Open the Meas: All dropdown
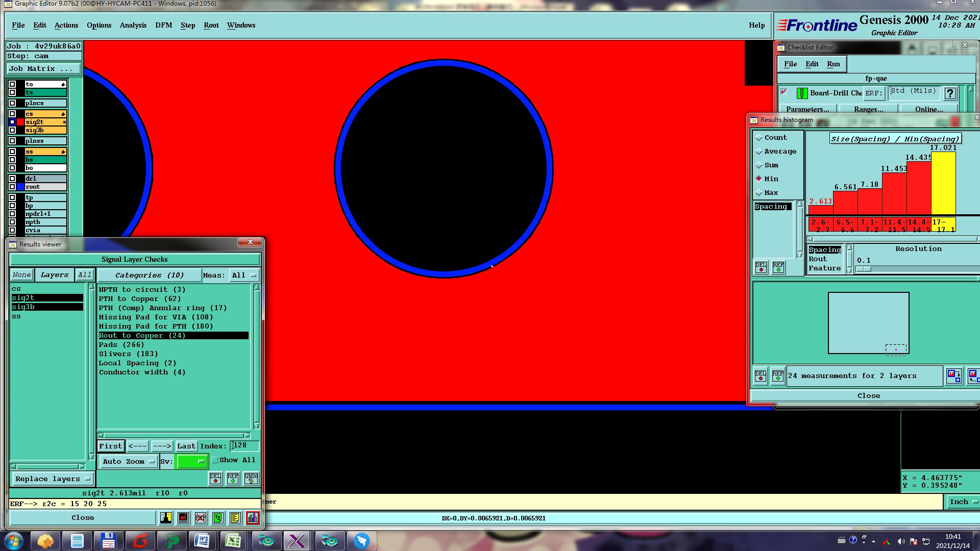Image resolution: width=980 pixels, height=551 pixels. point(244,275)
